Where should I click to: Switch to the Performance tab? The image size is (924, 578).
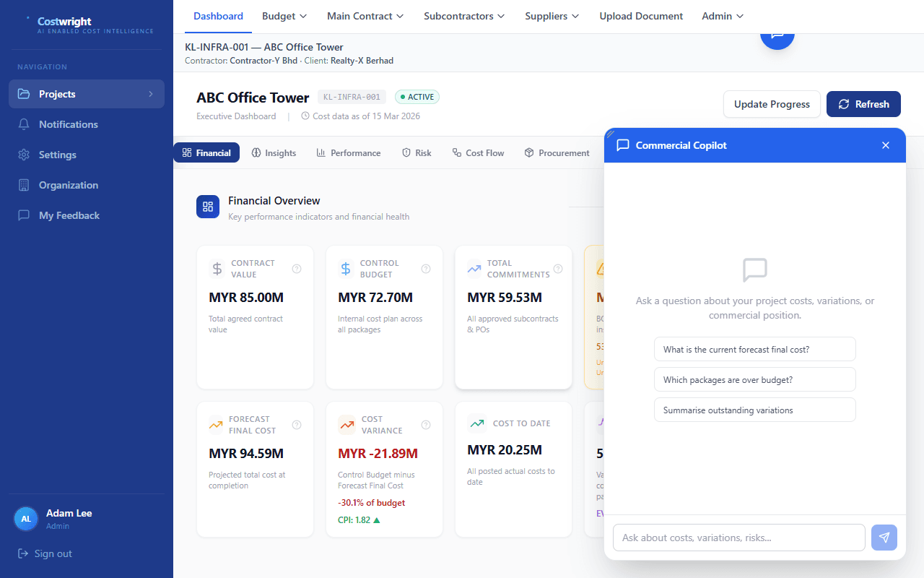(x=349, y=152)
